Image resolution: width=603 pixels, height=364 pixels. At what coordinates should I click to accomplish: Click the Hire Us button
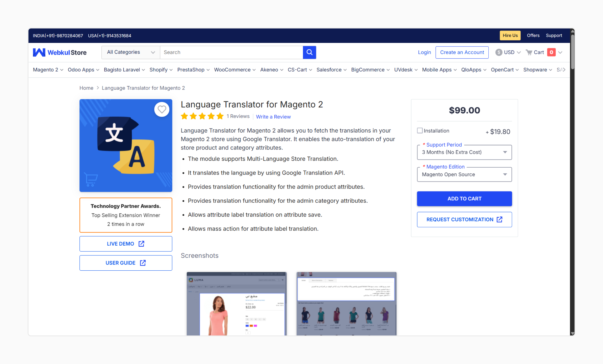click(x=510, y=35)
